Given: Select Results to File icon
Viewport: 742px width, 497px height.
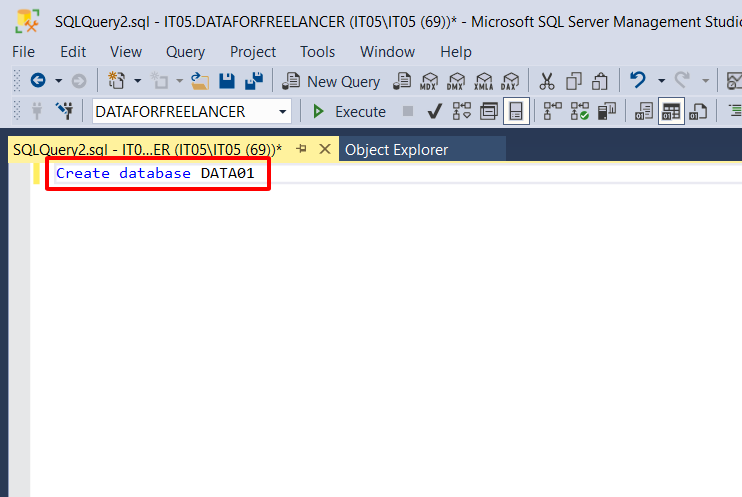Looking at the screenshot, I should click(698, 112).
